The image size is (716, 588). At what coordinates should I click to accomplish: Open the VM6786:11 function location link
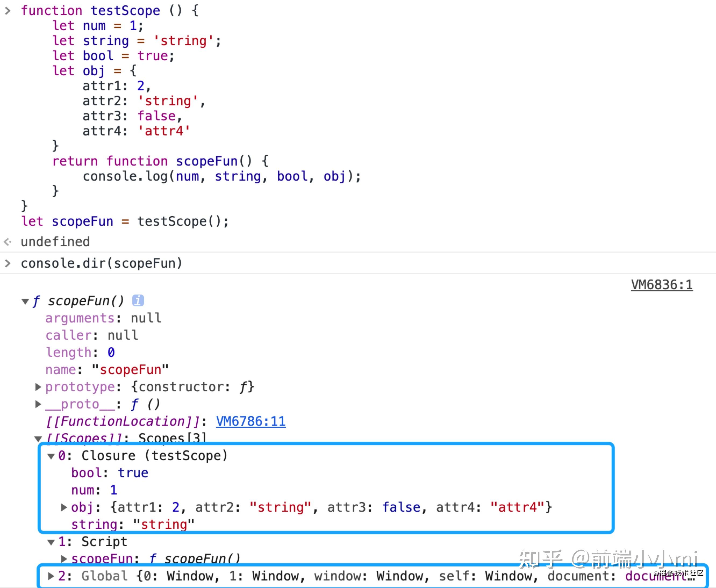[251, 421]
